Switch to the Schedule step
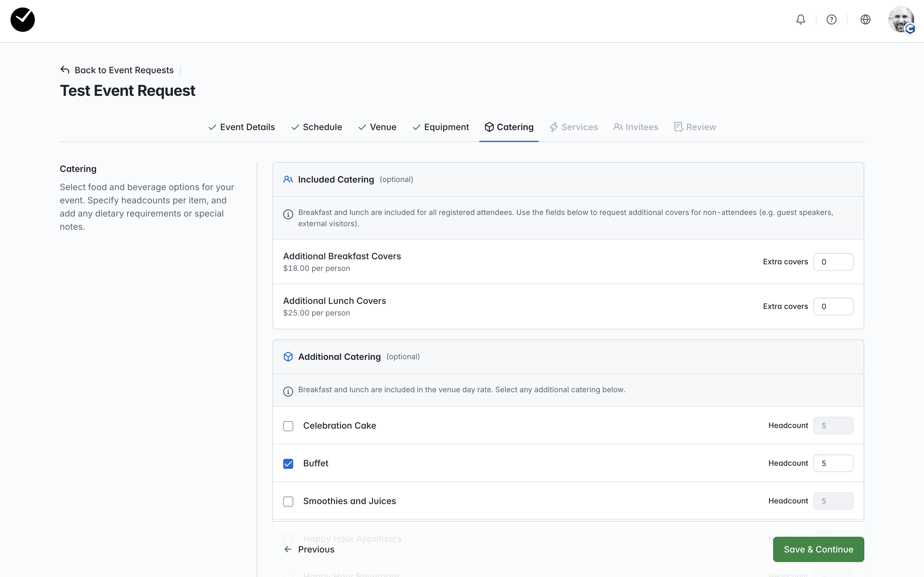 [x=316, y=127]
